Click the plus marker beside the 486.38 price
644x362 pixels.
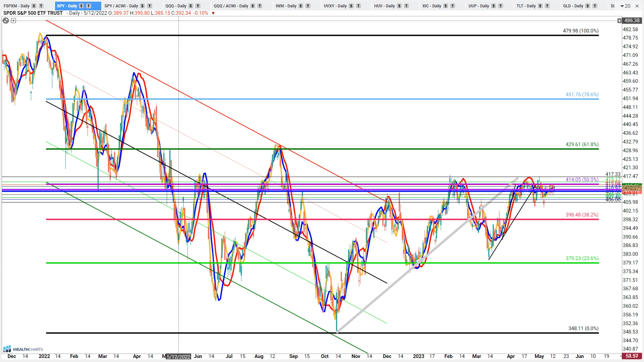[x=620, y=21]
